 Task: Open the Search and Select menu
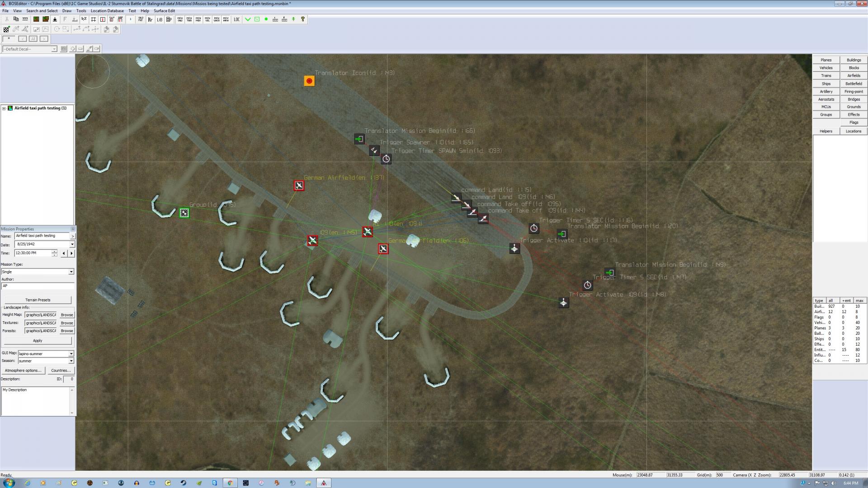pyautogui.click(x=42, y=11)
